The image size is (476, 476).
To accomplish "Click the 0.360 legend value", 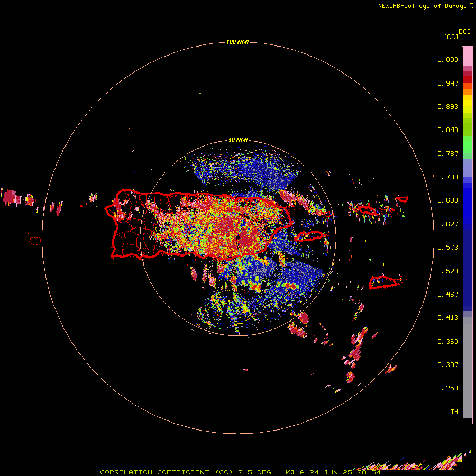I will coord(448,341).
